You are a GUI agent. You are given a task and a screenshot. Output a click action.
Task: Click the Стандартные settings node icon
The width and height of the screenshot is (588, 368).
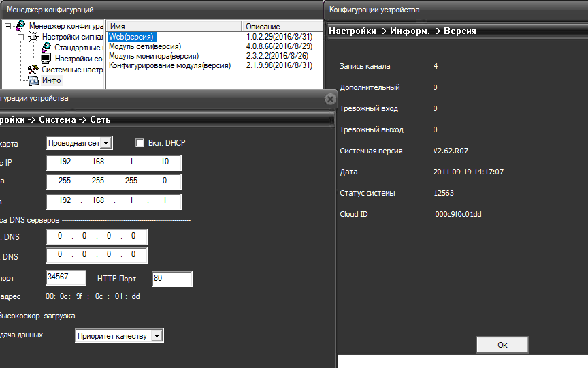(46, 48)
